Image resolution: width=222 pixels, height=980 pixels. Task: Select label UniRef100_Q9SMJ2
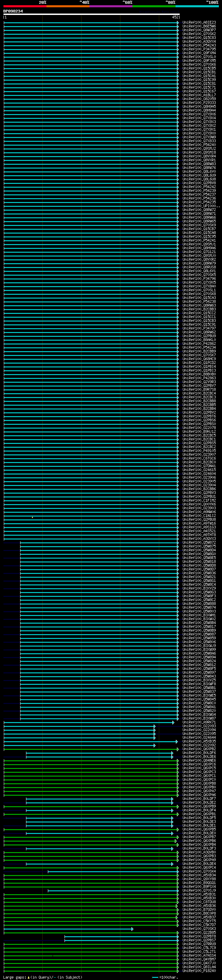(x=199, y=149)
